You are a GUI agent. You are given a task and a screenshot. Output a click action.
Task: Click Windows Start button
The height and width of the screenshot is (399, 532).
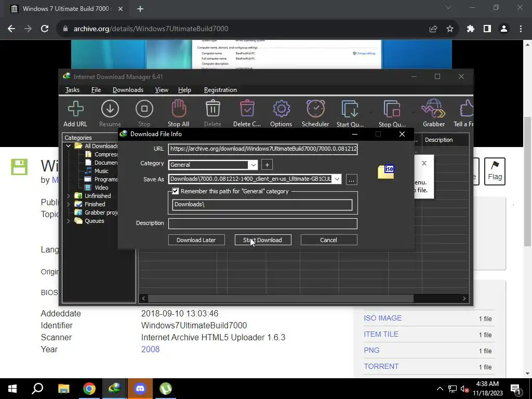click(x=12, y=389)
